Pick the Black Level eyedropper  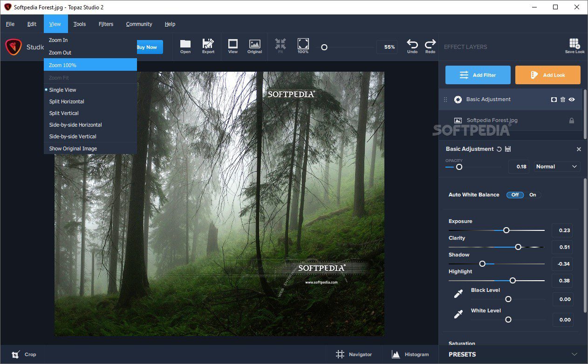click(x=458, y=294)
